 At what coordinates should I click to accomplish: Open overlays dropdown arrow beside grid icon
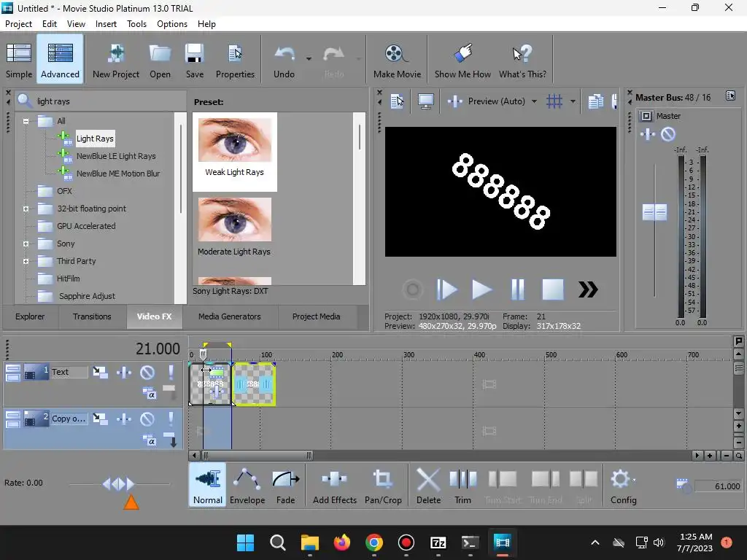(573, 101)
